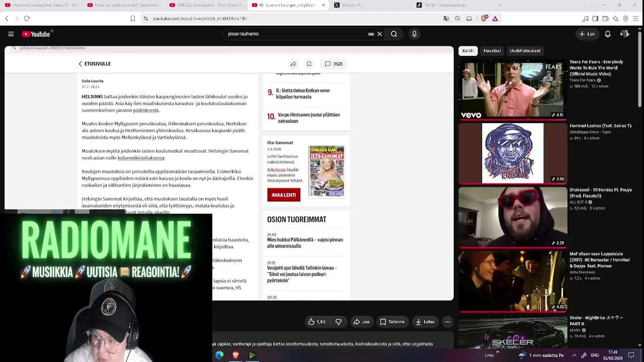
Task: Open YouTube notifications bell
Action: coord(608,34)
